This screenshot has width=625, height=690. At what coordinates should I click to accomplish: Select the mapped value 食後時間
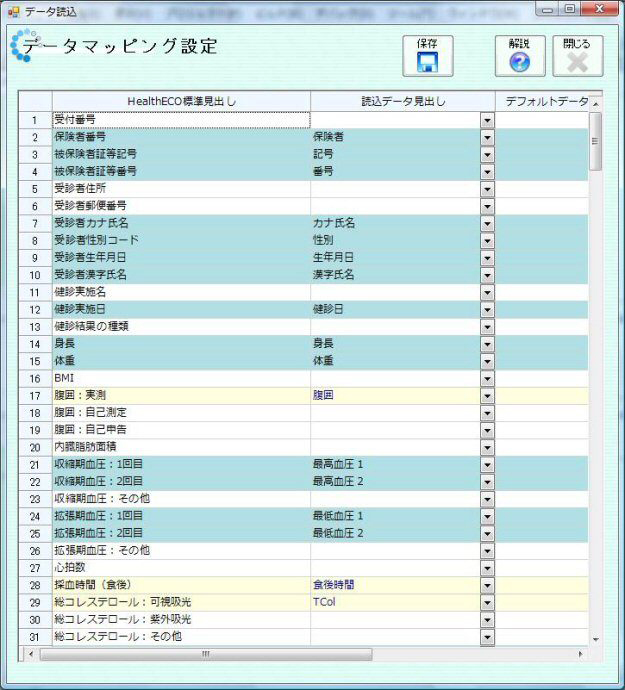coord(334,585)
